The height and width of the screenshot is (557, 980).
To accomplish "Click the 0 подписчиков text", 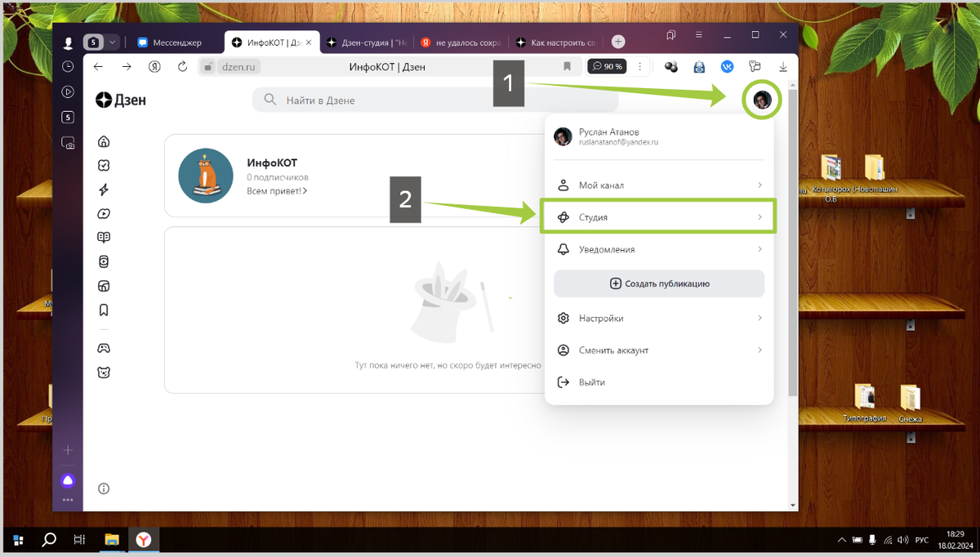I will click(278, 177).
